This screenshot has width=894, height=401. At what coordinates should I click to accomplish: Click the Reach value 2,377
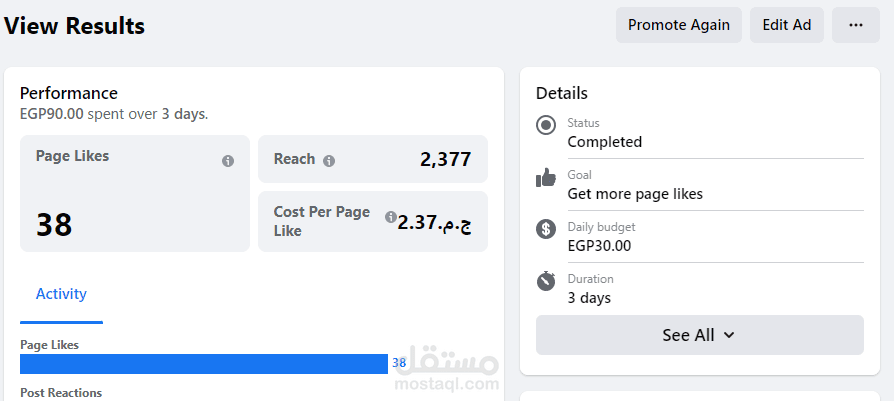(x=446, y=160)
